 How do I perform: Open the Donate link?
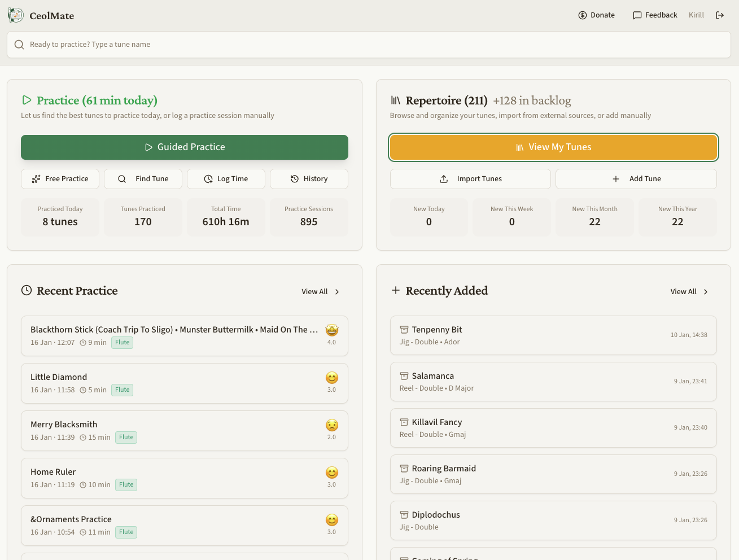point(596,15)
